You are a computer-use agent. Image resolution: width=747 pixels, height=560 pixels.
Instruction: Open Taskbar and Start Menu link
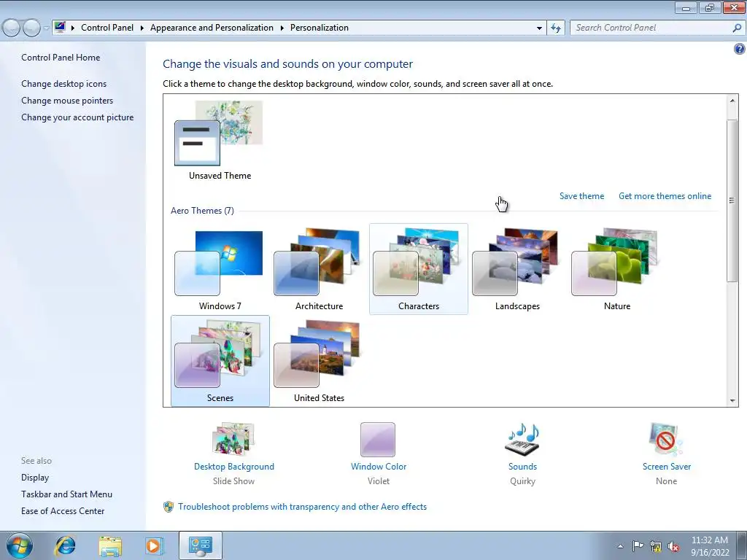pyautogui.click(x=66, y=494)
